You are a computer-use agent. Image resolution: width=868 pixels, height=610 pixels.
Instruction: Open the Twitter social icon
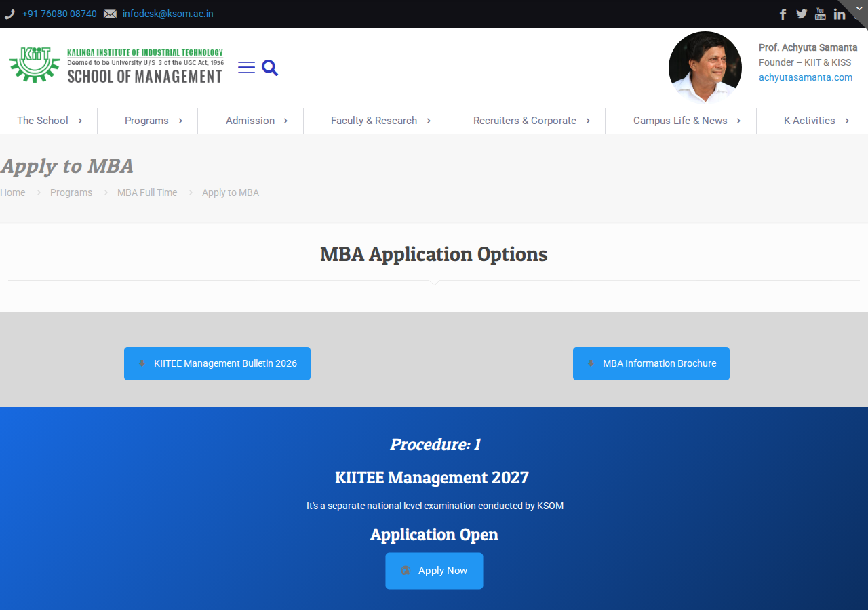coord(802,14)
